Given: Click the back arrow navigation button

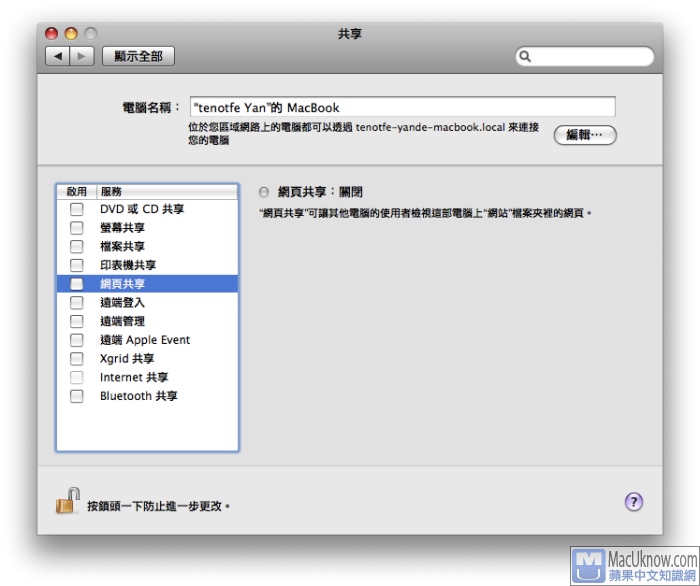Looking at the screenshot, I should [x=58, y=57].
